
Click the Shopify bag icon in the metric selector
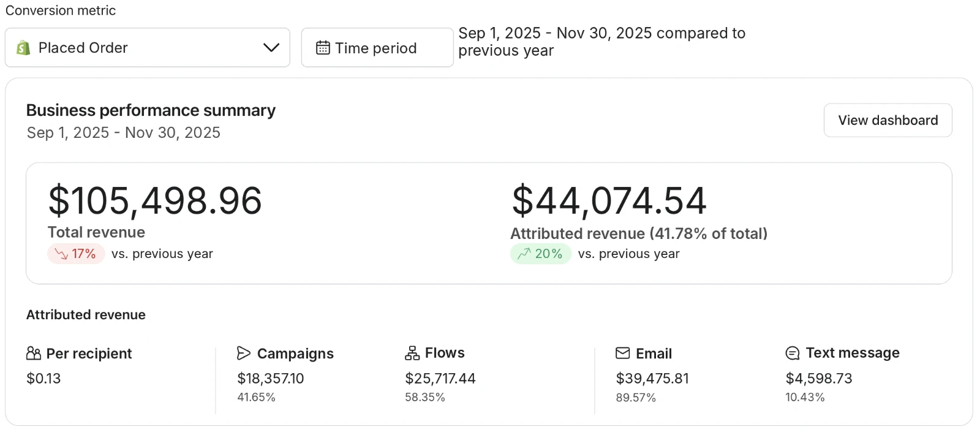pos(23,48)
